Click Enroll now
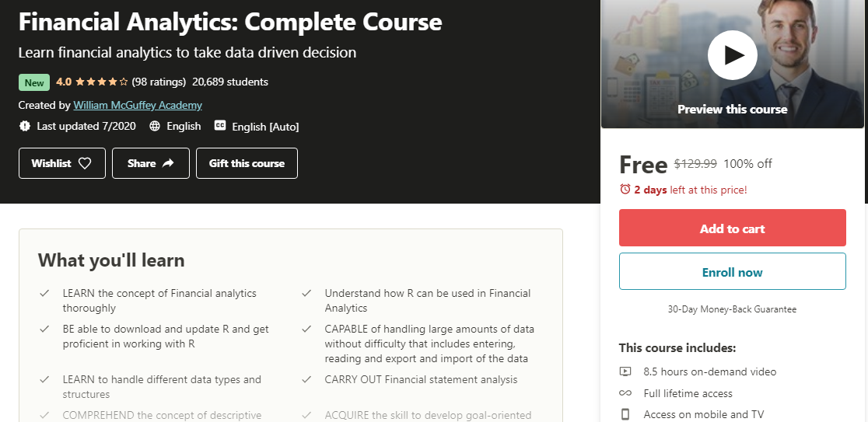Screen dimensions: 868x422 732,272
